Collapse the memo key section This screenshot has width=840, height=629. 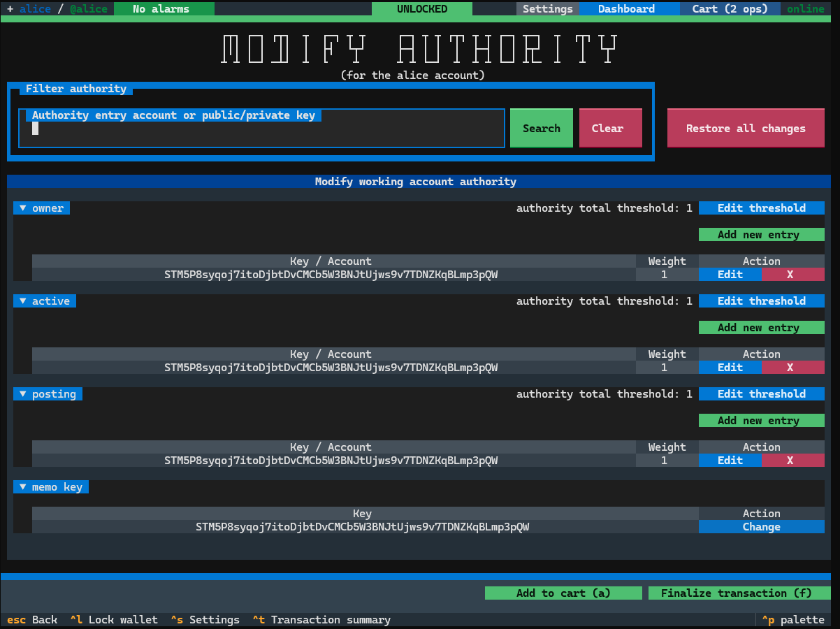pos(51,487)
